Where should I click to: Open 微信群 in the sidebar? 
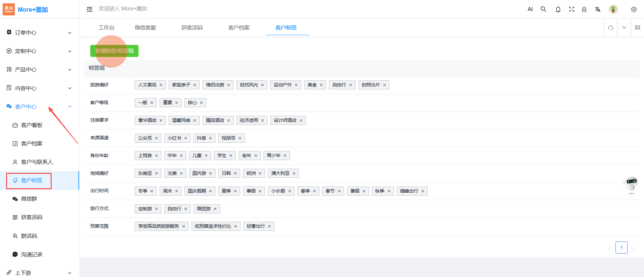coord(29,199)
